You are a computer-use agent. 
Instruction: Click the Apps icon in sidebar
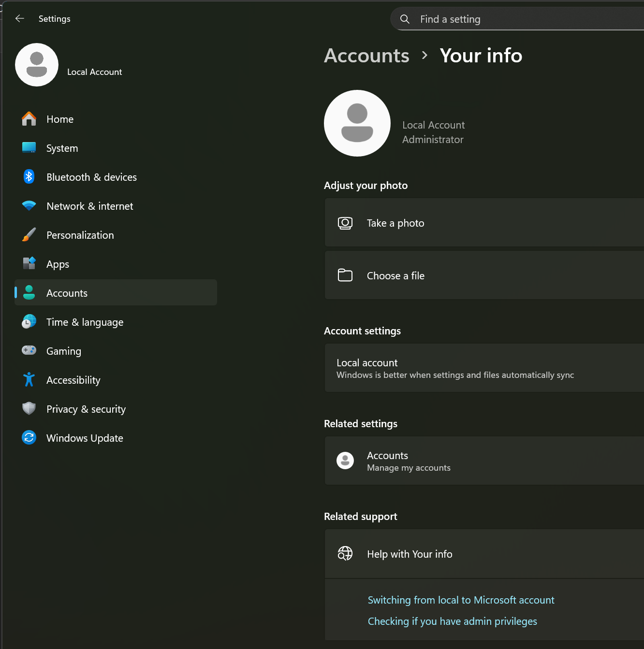click(29, 264)
